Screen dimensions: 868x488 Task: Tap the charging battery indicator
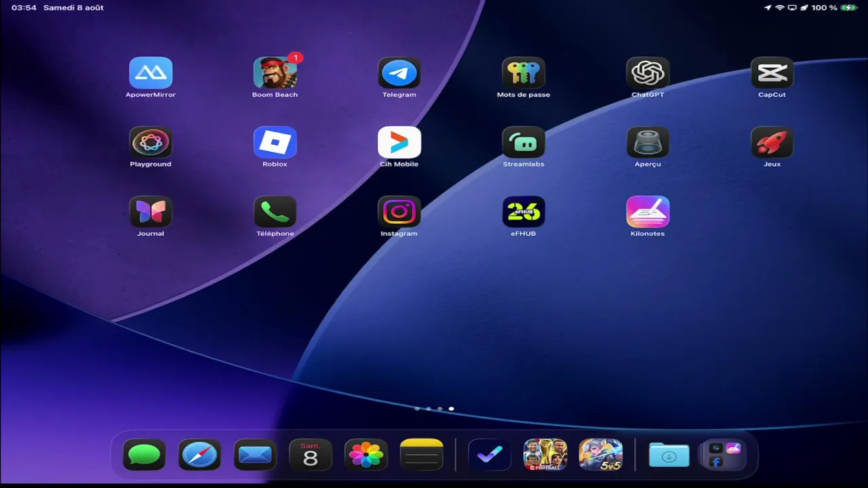pyautogui.click(x=849, y=7)
